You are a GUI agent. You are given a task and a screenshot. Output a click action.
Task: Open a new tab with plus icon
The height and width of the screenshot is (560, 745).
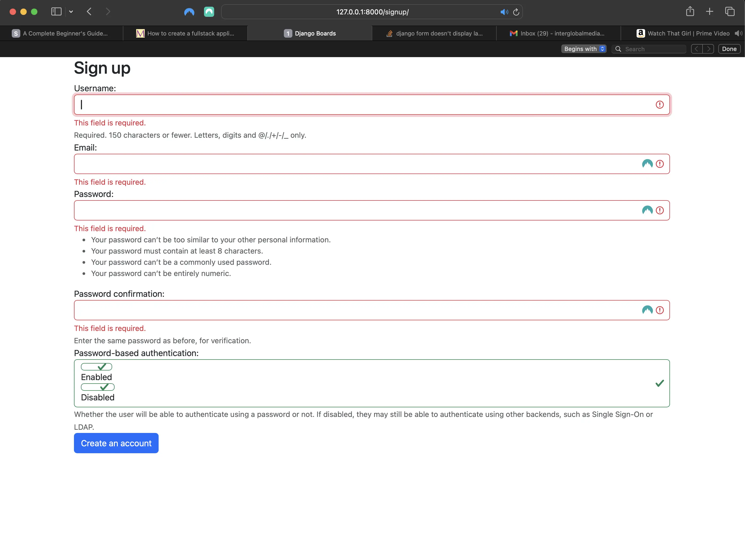point(709,12)
